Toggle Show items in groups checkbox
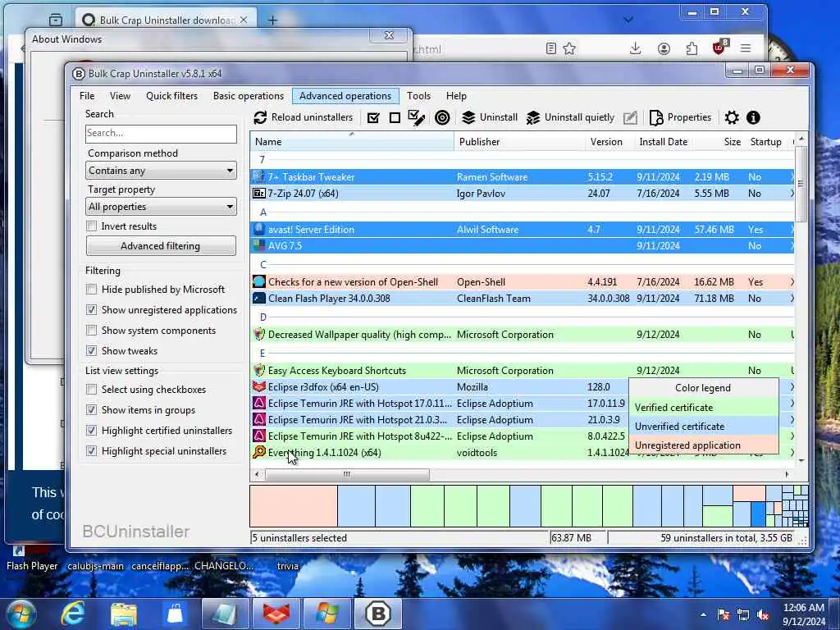Screen dimensions: 840x630 click(92, 410)
